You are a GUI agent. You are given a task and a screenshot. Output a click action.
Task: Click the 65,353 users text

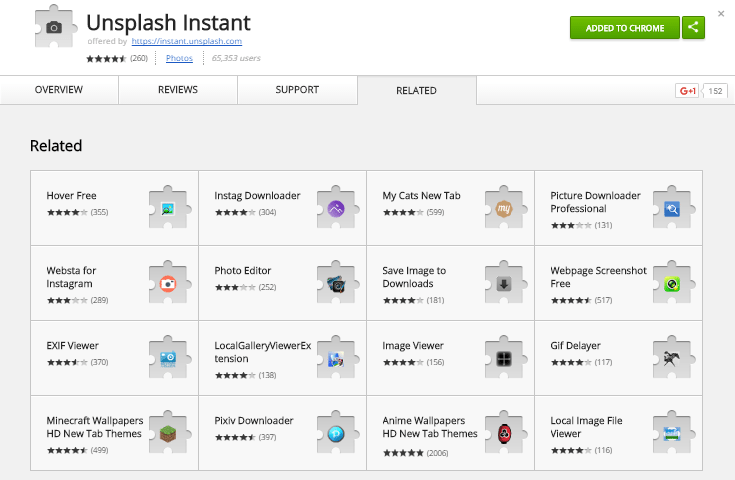pyautogui.click(x=236, y=58)
